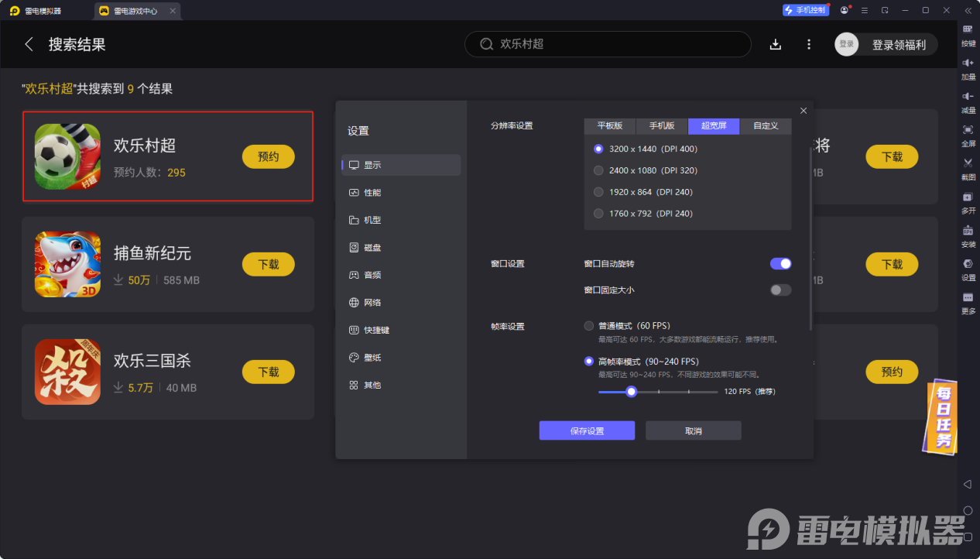The height and width of the screenshot is (559, 980).
Task: Select 2400 x 1080 resolution
Action: pos(598,170)
